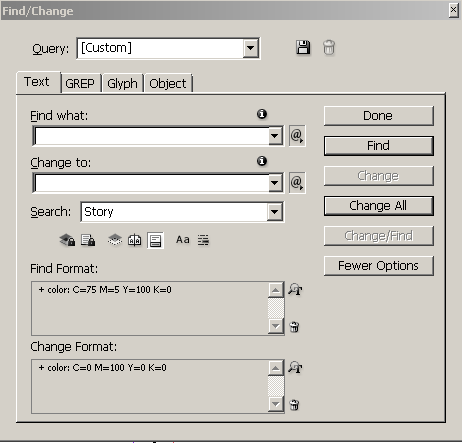The height and width of the screenshot is (443, 462).
Task: Toggle Include Footnotes option
Action: pyautogui.click(x=155, y=240)
